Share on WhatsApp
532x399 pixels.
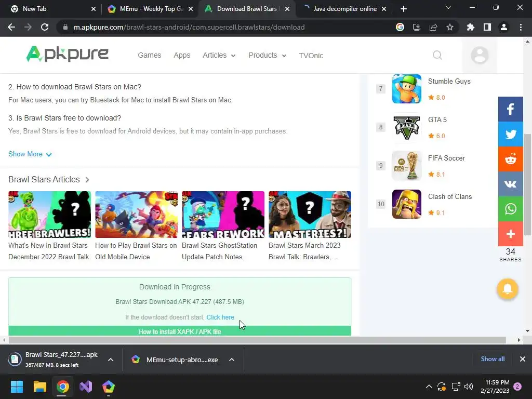point(511,209)
